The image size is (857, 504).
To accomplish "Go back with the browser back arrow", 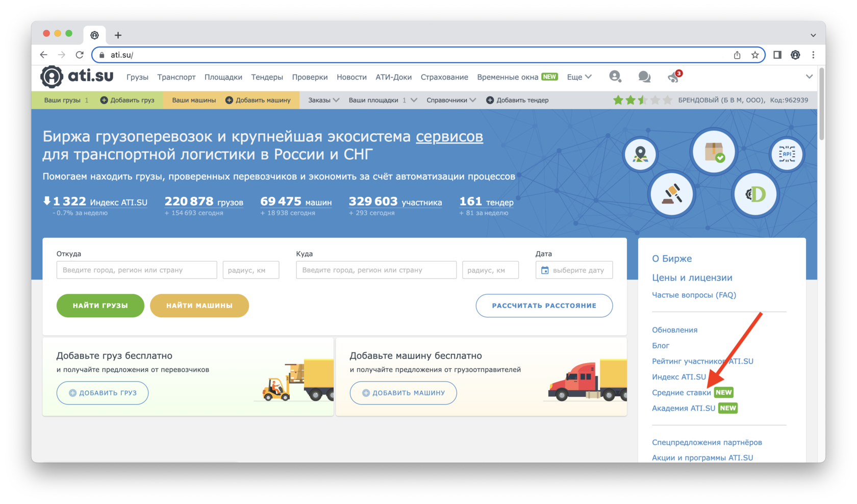I will (x=44, y=55).
